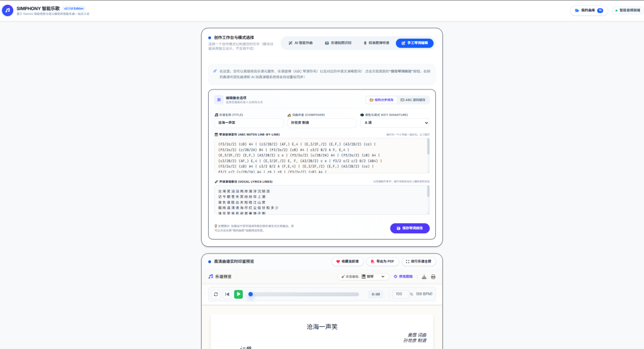Click the TITLE input field
The height and width of the screenshot is (349, 644).
[x=249, y=122]
